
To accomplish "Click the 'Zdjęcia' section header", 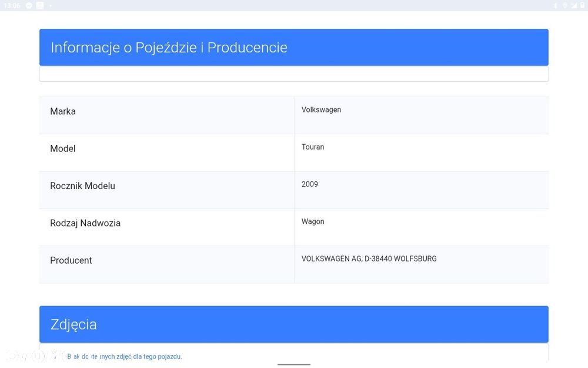I will [294, 324].
